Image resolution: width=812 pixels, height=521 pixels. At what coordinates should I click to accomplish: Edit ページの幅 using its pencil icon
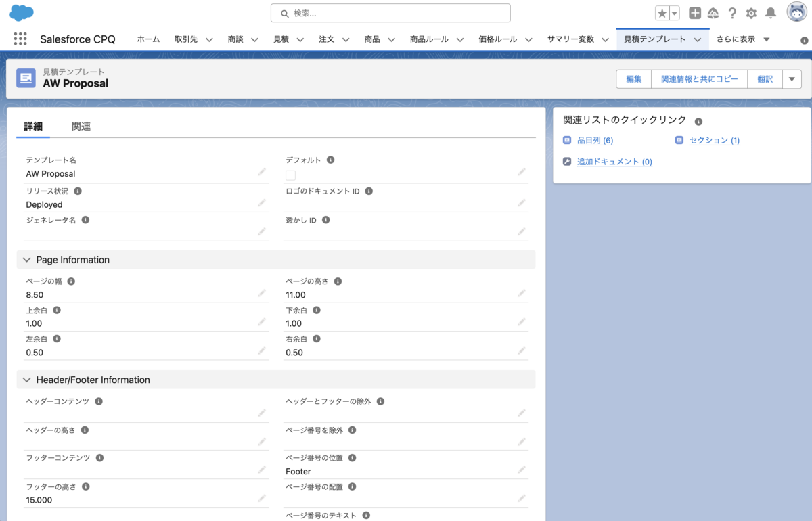click(263, 294)
